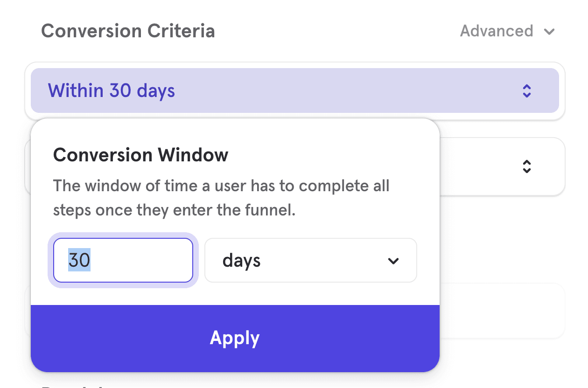Click the Conversion Window popover title
The width and height of the screenshot is (588, 388).
click(140, 155)
